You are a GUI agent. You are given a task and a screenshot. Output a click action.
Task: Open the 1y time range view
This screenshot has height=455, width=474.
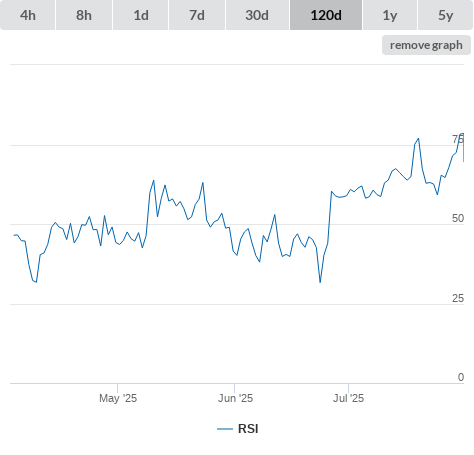point(390,15)
